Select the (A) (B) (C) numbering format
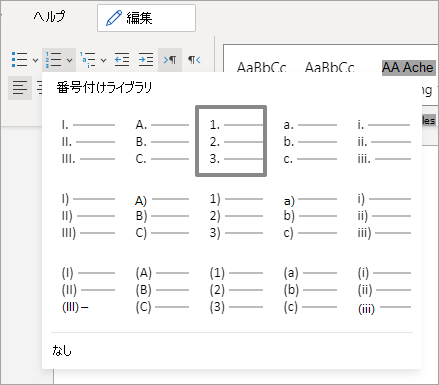The width and height of the screenshot is (439, 385). point(162,290)
